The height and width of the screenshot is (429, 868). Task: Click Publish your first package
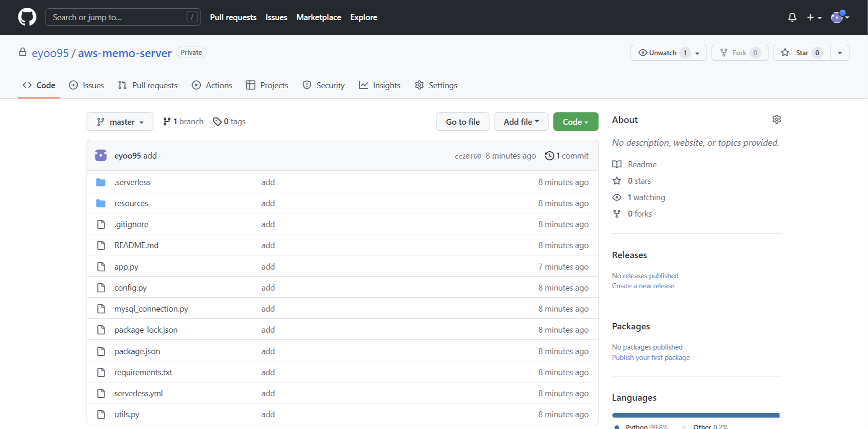click(x=651, y=358)
